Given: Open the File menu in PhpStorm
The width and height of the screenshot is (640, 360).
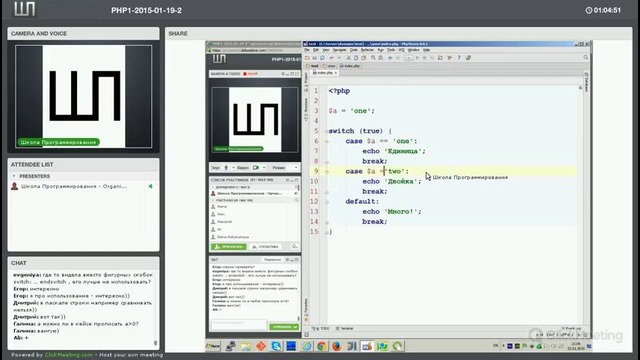Looking at the screenshot, I should (307, 50).
